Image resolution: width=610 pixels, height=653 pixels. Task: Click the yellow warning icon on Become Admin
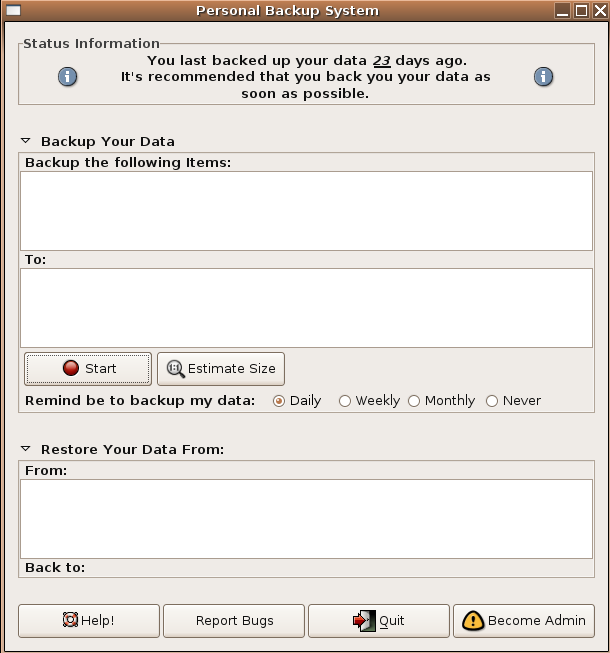tap(473, 620)
